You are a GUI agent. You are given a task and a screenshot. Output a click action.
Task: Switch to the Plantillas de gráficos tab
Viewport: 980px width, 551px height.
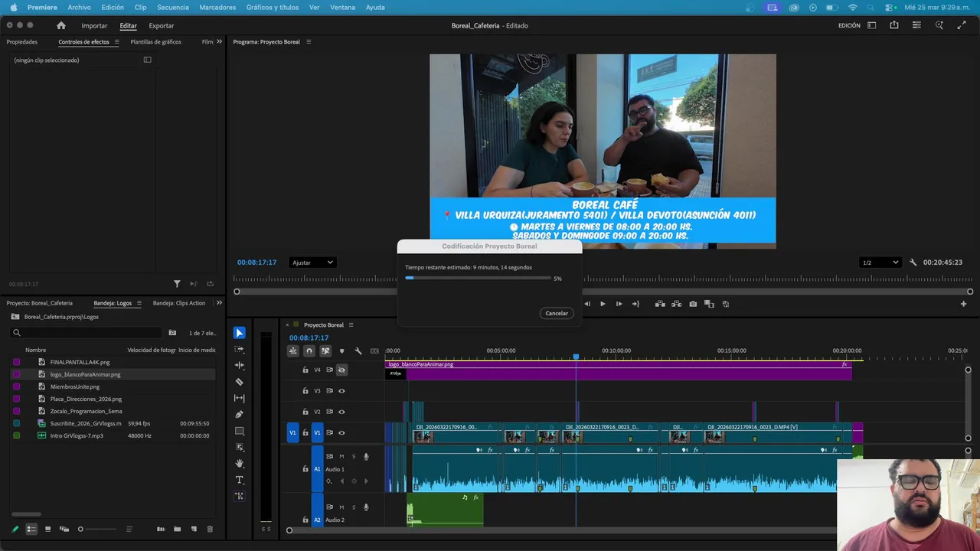tap(155, 42)
